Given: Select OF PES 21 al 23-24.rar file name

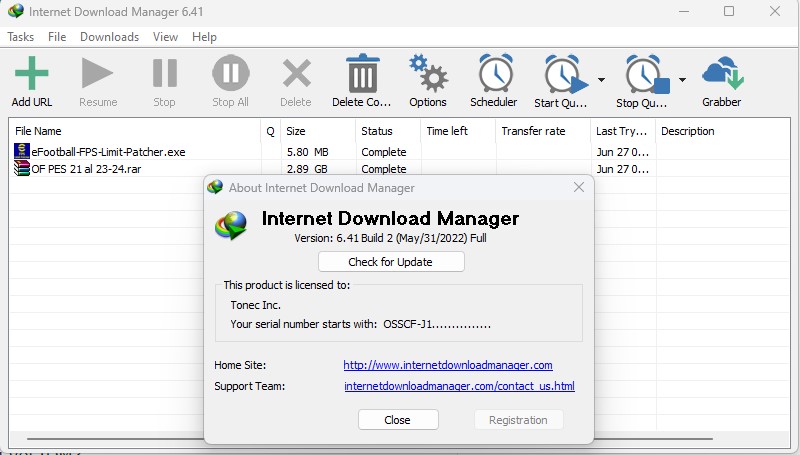Looking at the screenshot, I should pos(86,169).
